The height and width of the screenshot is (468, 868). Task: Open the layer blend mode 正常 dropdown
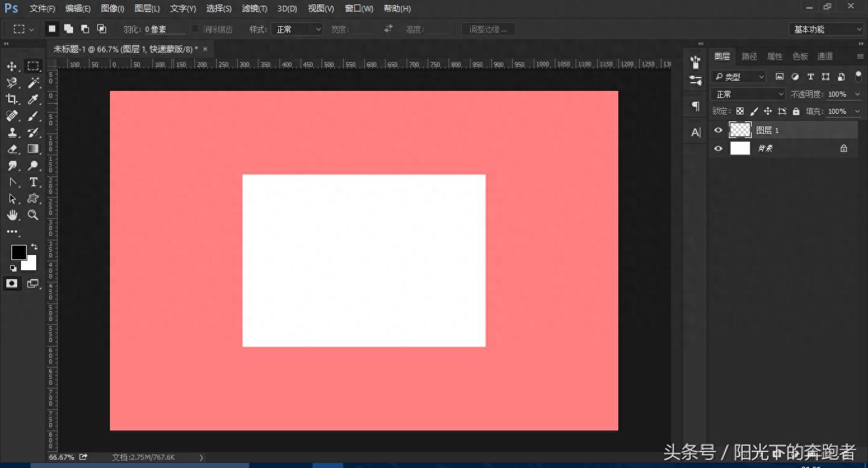coord(749,94)
